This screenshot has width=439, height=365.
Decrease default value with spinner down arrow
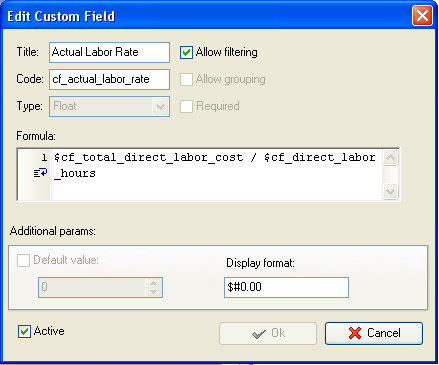click(x=153, y=292)
